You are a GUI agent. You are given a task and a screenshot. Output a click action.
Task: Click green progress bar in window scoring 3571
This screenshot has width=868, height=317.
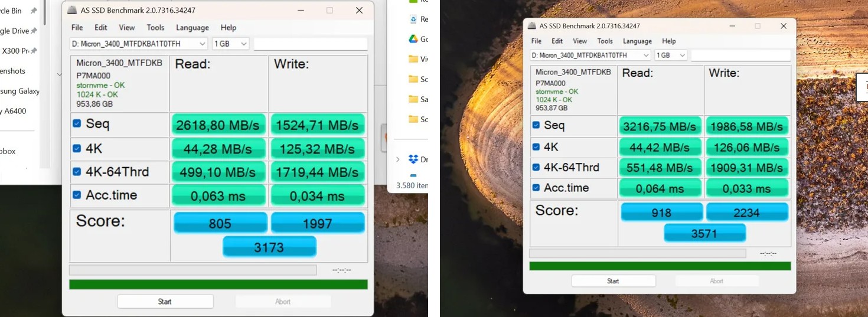(x=660, y=266)
